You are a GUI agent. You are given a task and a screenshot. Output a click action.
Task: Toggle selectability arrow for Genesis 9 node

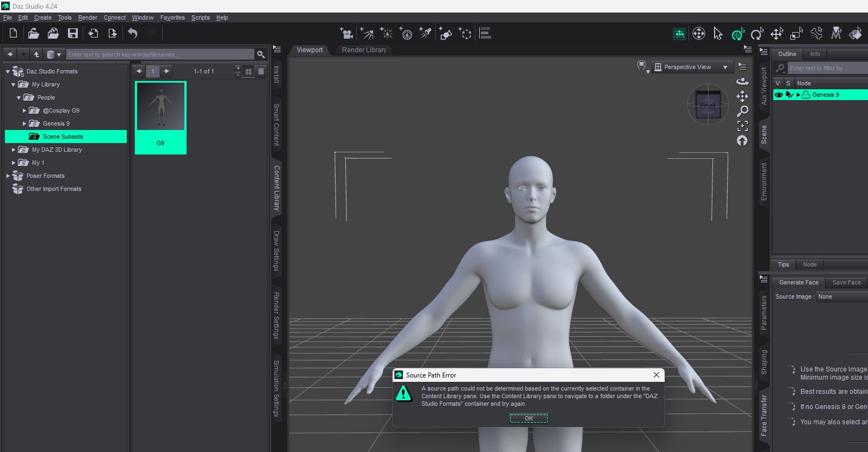click(789, 95)
